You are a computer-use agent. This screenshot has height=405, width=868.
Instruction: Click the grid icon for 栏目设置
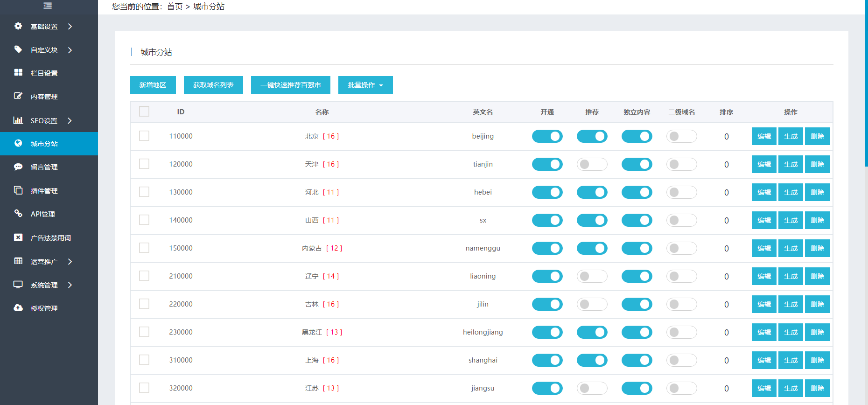(x=18, y=73)
